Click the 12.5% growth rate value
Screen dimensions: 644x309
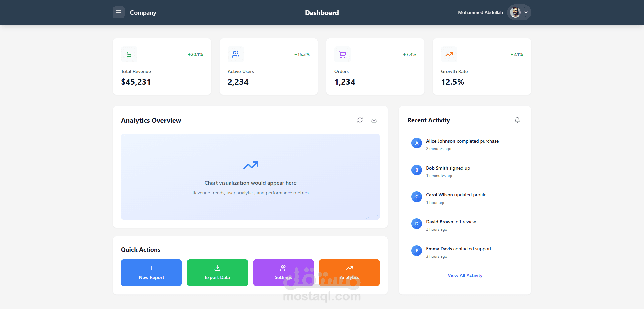pos(452,82)
